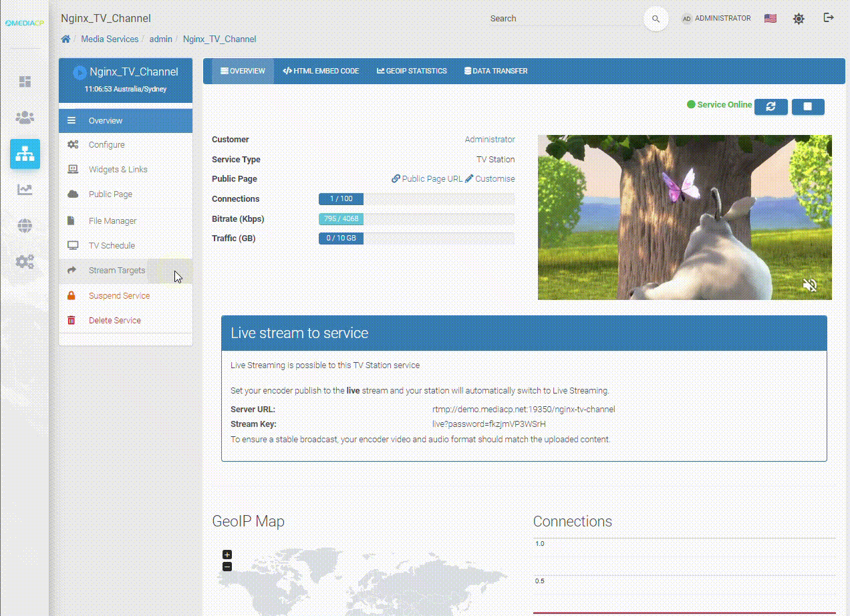Click the TV Schedule monitor icon
Image resolution: width=850 pixels, height=616 pixels.
tap(73, 245)
